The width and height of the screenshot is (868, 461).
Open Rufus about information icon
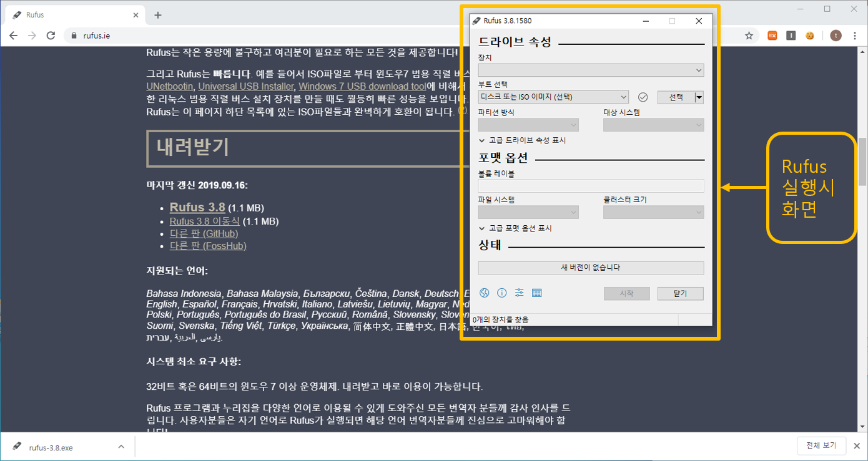pyautogui.click(x=501, y=293)
